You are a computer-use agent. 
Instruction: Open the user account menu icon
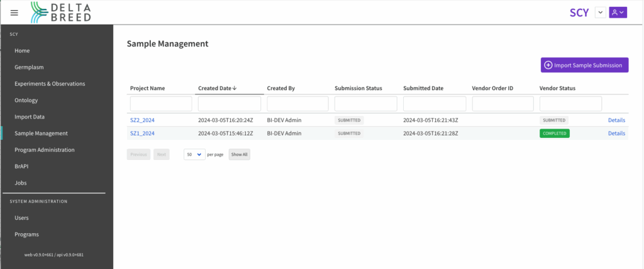(x=618, y=13)
